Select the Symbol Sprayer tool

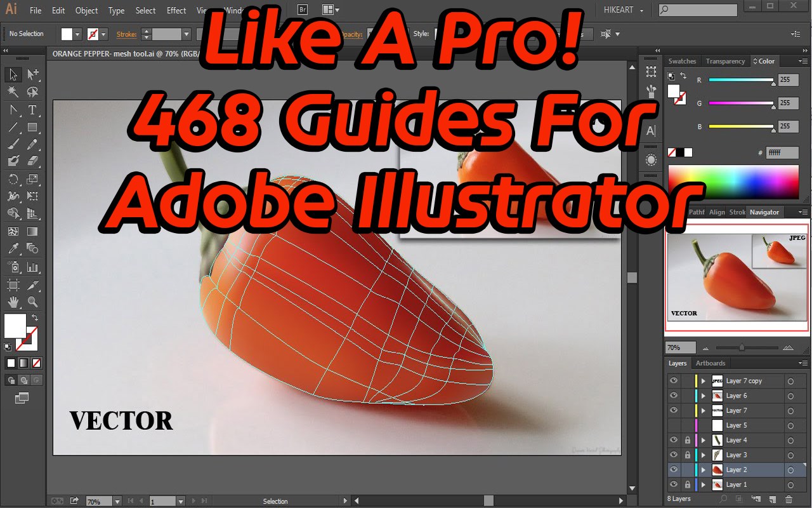coord(13,267)
